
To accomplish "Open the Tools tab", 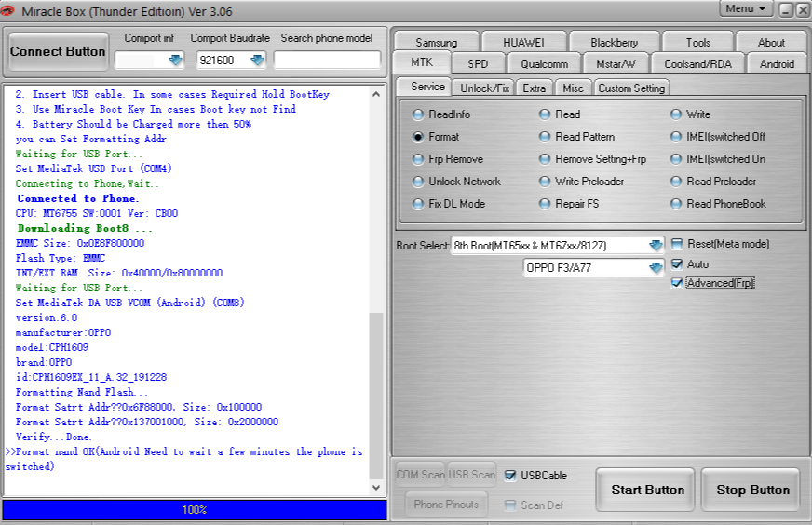I will pos(698,43).
